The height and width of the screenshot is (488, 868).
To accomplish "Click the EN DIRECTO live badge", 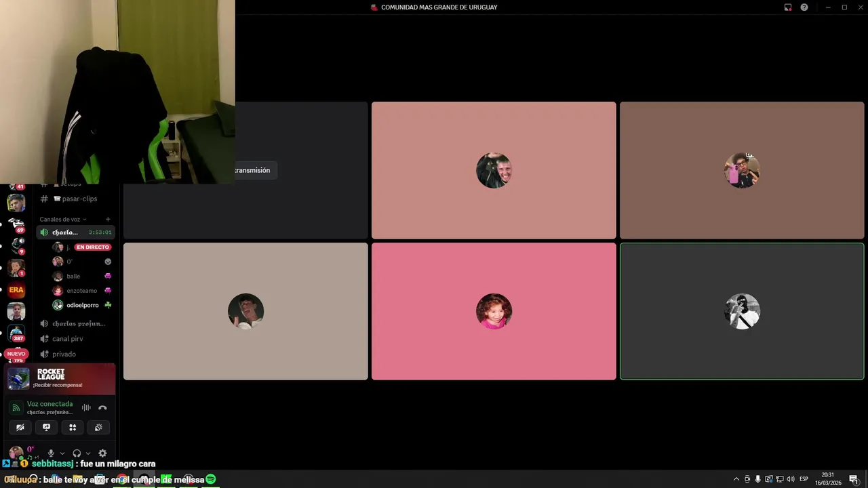I will [93, 247].
